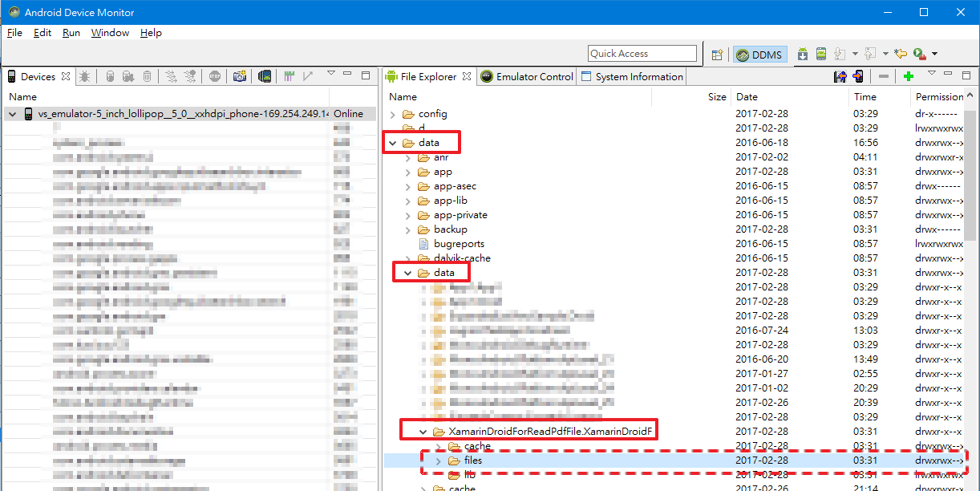Take a screen capture with camera icon
The width and height of the screenshot is (980, 491).
pos(239,76)
